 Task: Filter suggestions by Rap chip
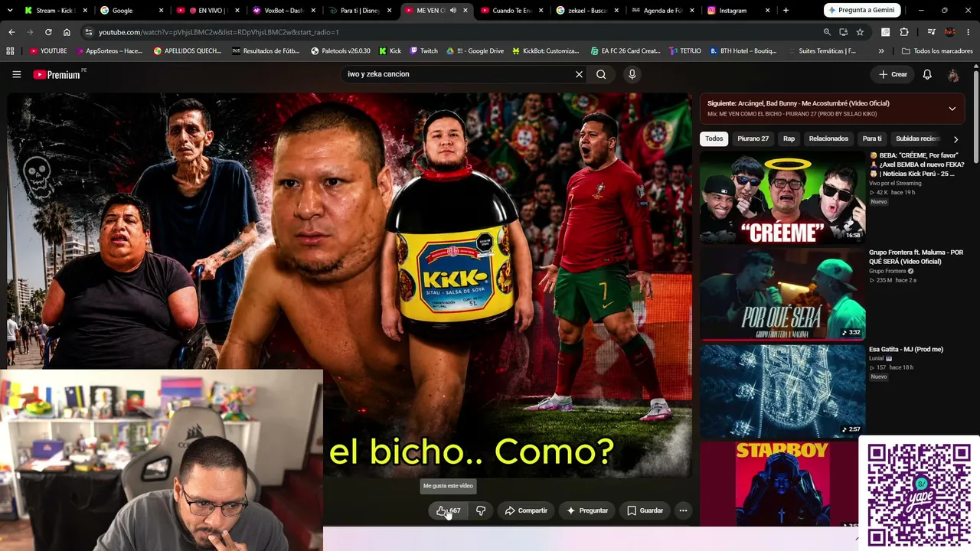(789, 139)
